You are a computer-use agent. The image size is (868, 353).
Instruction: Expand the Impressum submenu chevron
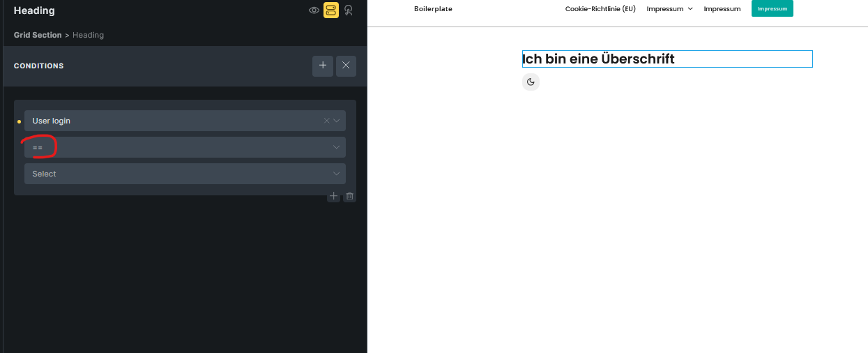click(x=690, y=9)
